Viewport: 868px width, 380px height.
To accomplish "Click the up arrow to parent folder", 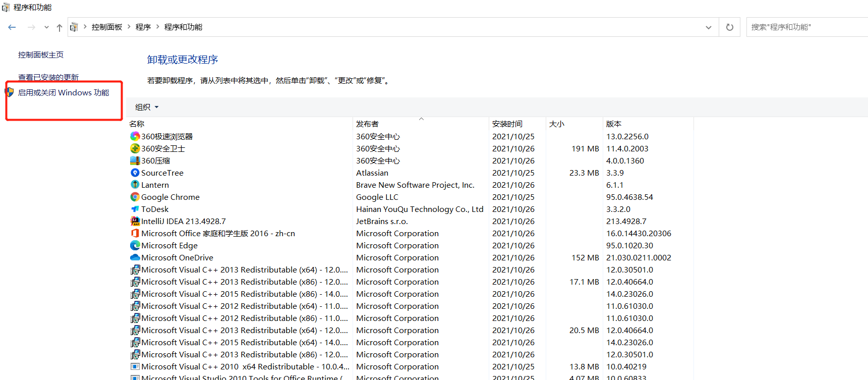I will [60, 27].
